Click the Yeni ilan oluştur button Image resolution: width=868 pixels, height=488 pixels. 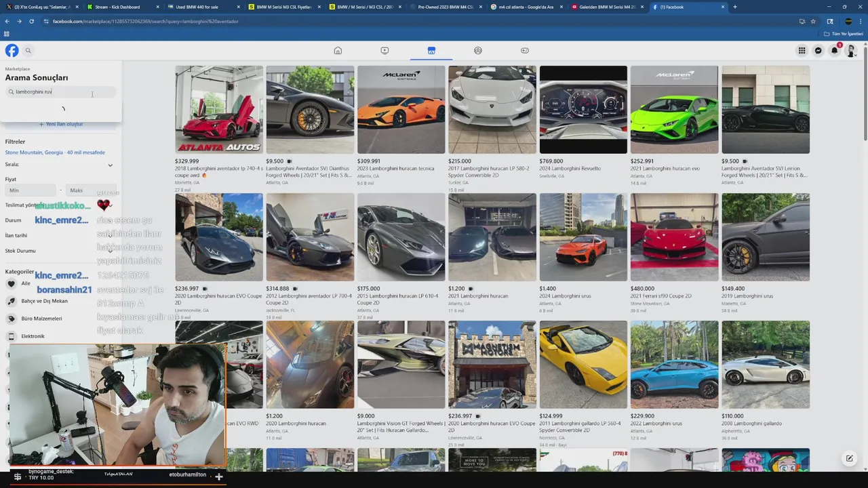pos(61,124)
